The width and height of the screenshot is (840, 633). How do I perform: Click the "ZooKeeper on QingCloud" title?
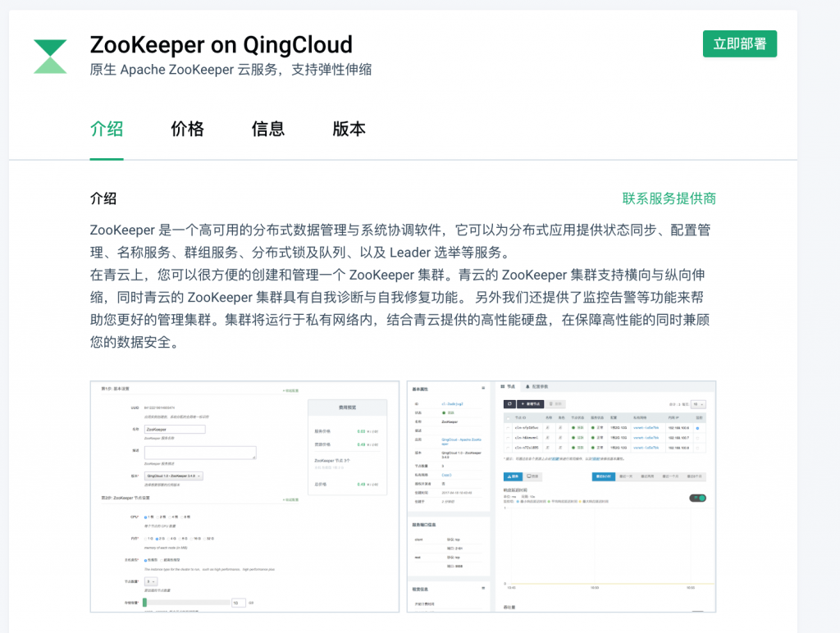pos(221,45)
